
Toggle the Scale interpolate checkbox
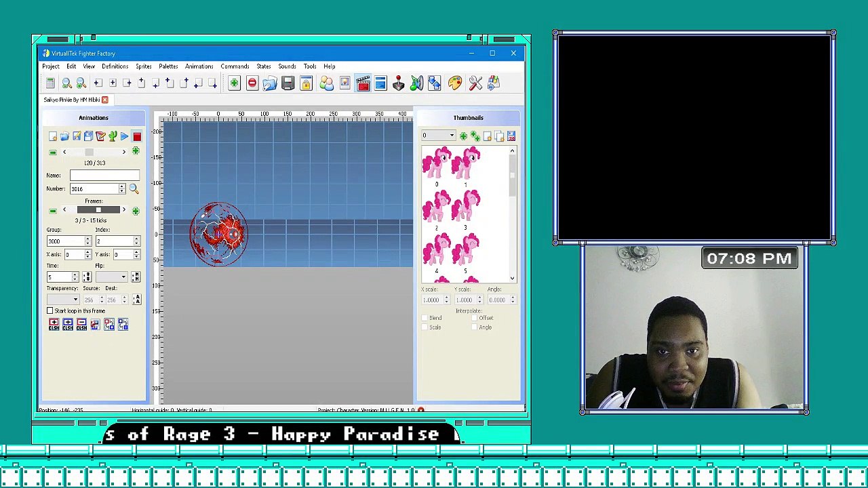coord(425,327)
